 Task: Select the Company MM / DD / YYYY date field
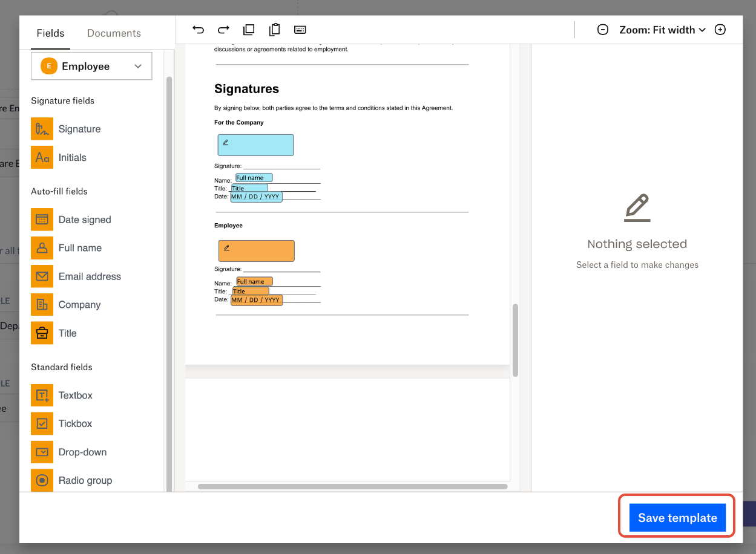tap(257, 197)
